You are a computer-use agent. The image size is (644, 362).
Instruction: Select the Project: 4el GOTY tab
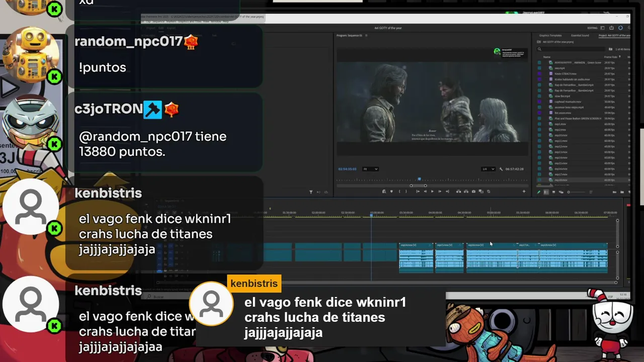614,36
